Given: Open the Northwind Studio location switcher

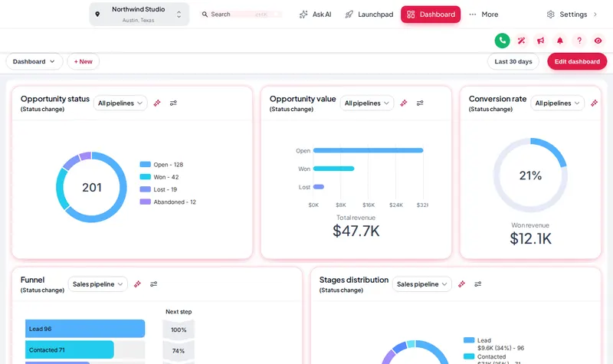Looking at the screenshot, I should [139, 15].
